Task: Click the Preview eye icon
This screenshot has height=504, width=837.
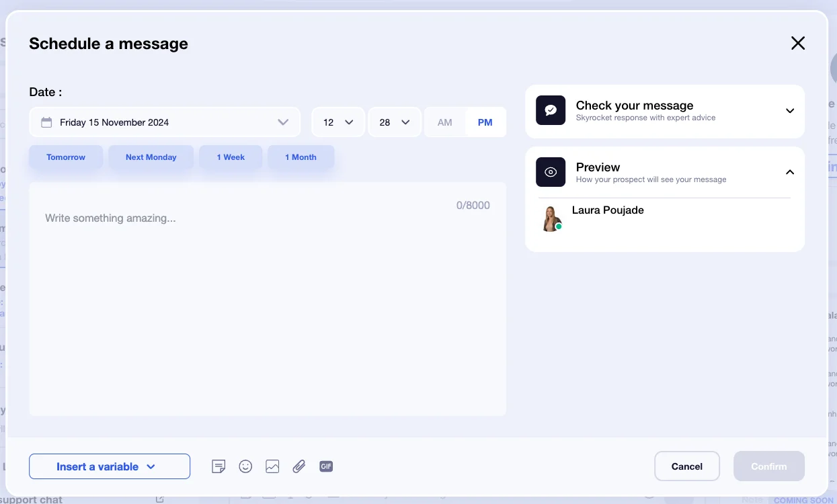Action: [551, 172]
